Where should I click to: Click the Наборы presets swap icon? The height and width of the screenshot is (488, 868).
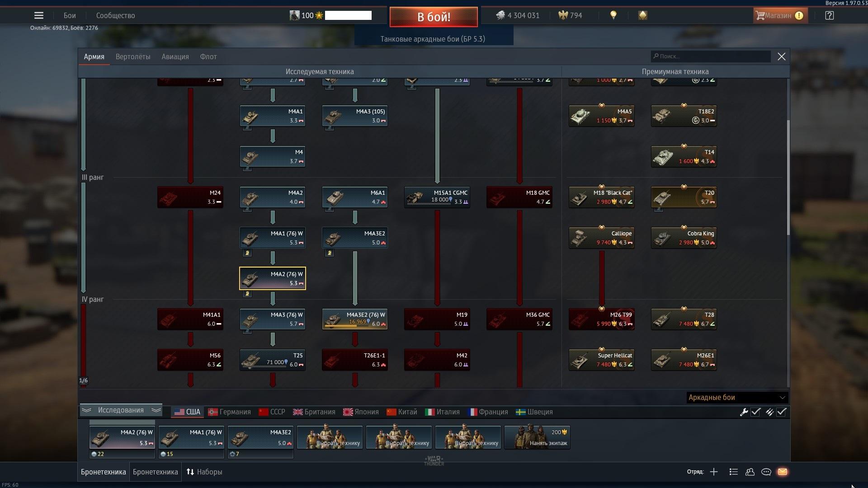click(190, 472)
